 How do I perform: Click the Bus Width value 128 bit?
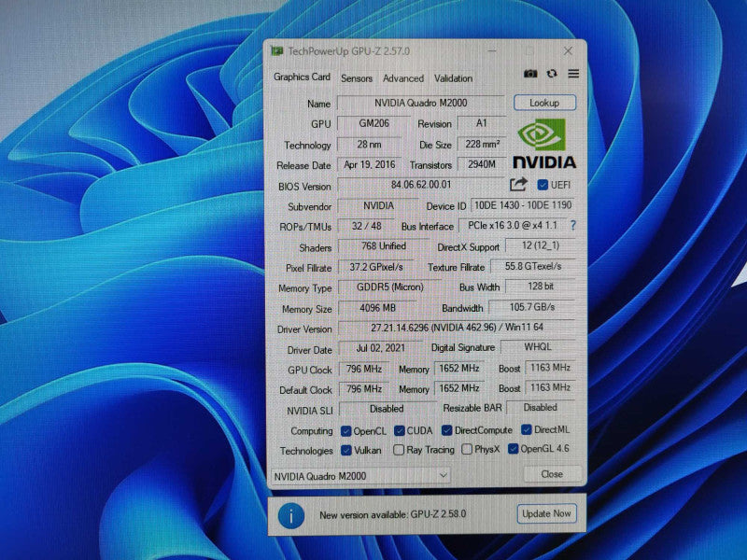tap(541, 286)
